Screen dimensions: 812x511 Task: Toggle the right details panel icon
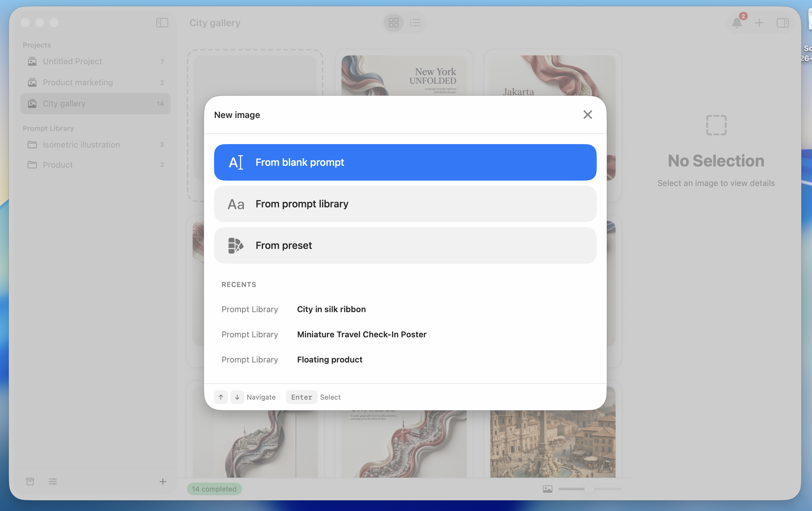click(x=783, y=23)
